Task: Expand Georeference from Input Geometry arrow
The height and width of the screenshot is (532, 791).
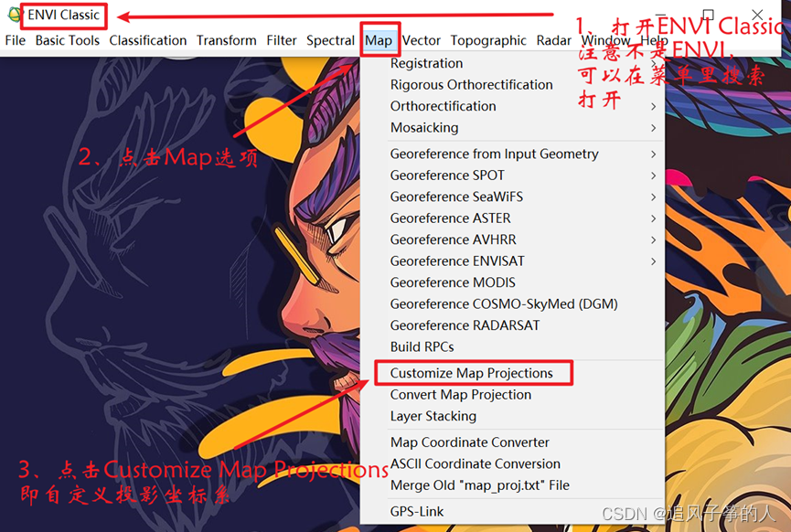Action: (x=653, y=154)
